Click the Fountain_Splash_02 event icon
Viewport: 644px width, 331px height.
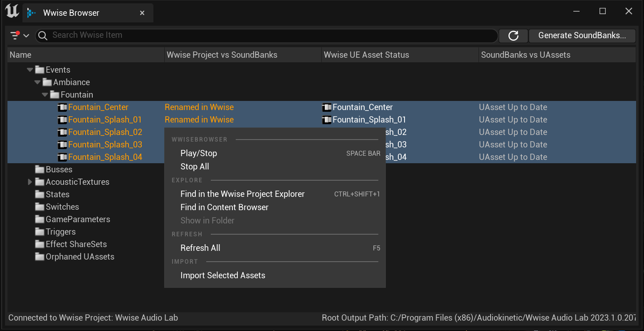point(62,132)
